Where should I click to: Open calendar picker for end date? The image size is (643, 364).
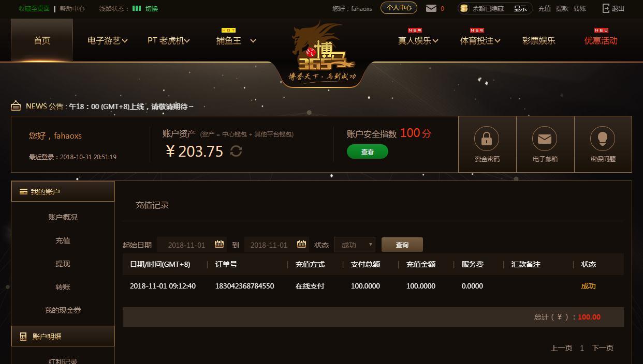pos(301,244)
